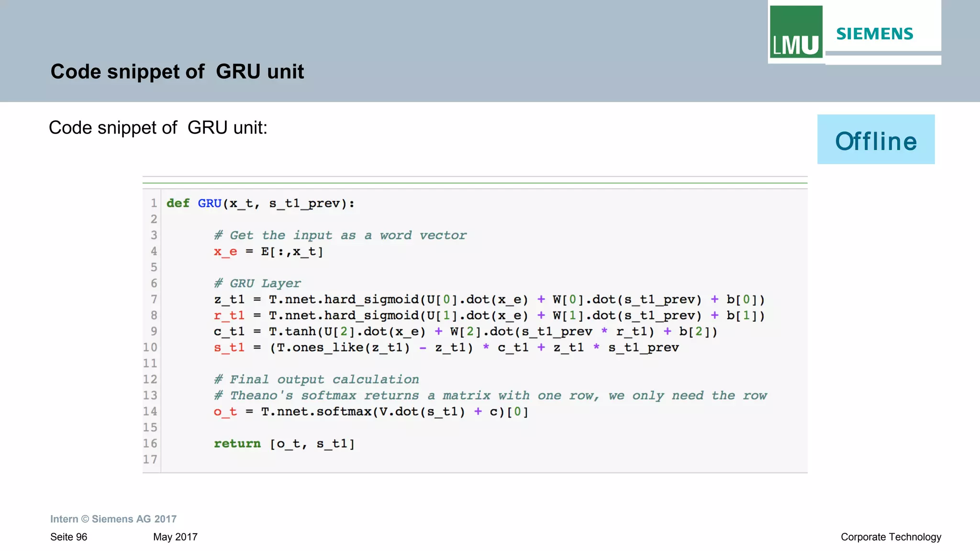Viewport: 980px width, 551px height.
Task: Click the s_t1 T.ones_like code line
Action: coord(446,348)
